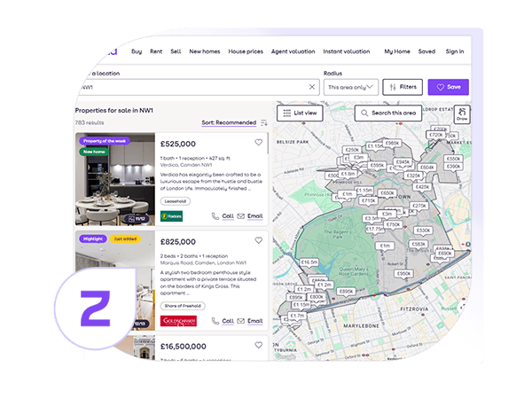Clear the NW1 location search
The height and width of the screenshot is (399, 532).
pos(312,87)
